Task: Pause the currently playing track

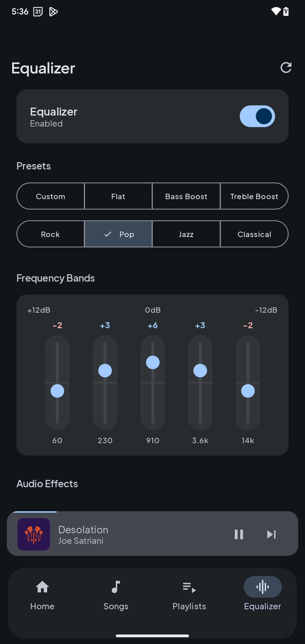Action: coord(239,534)
